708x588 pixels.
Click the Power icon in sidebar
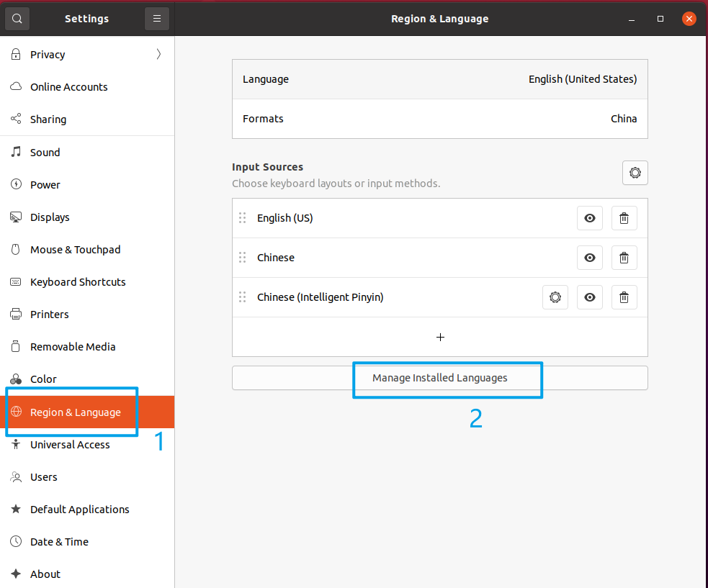coord(16,184)
